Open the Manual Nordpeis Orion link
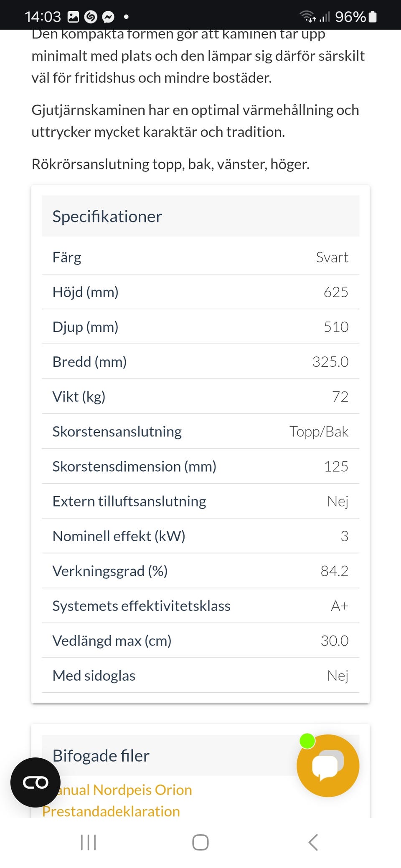The height and width of the screenshot is (868, 401). coord(122,790)
